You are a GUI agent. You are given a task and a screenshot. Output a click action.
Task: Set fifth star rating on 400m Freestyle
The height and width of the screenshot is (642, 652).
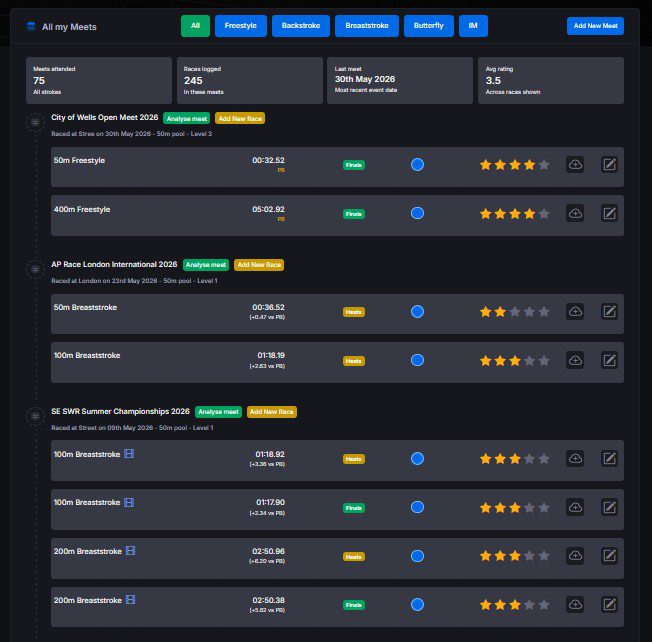543,214
